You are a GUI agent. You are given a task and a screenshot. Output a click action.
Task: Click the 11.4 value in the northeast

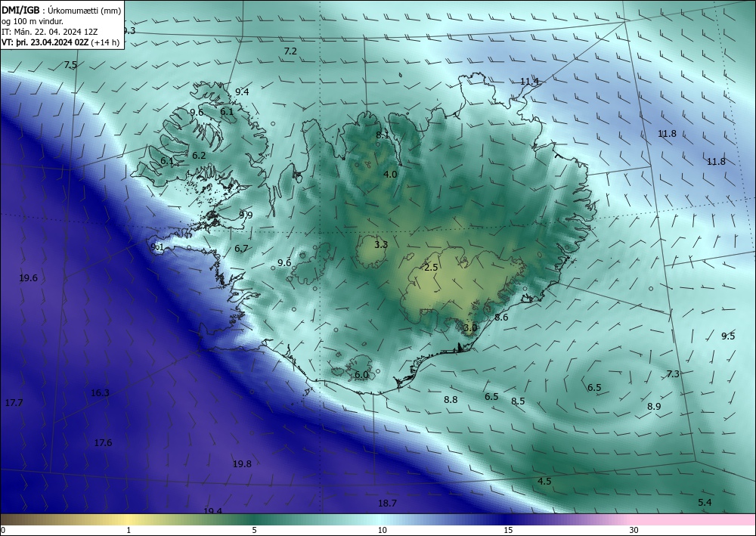pyautogui.click(x=529, y=82)
